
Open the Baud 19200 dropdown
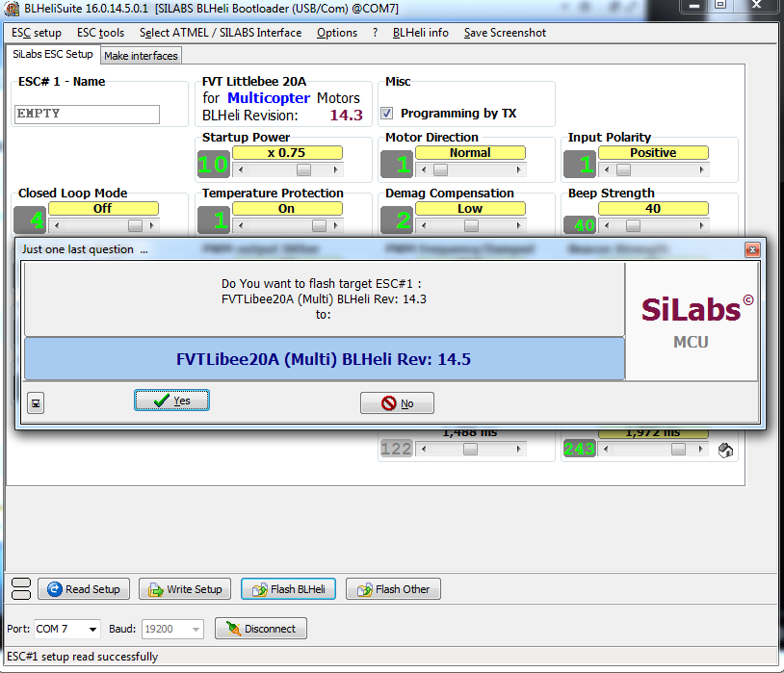196,629
